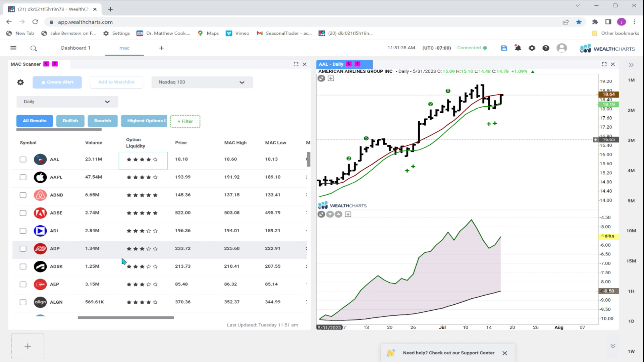The image size is (644, 362).
Task: Tick the AAL row checkbox
Action: tap(23, 160)
